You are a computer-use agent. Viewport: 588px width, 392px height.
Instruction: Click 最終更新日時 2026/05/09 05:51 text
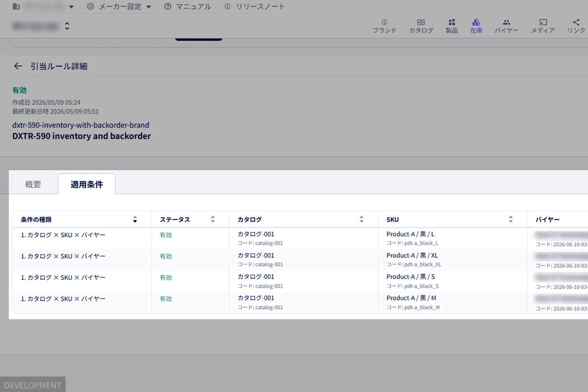55,111
